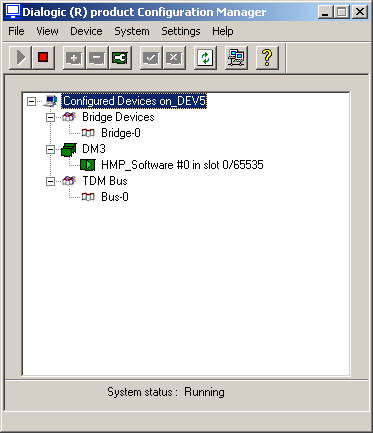Select the Bus-0 tree item
This screenshot has height=433, width=373.
115,197
